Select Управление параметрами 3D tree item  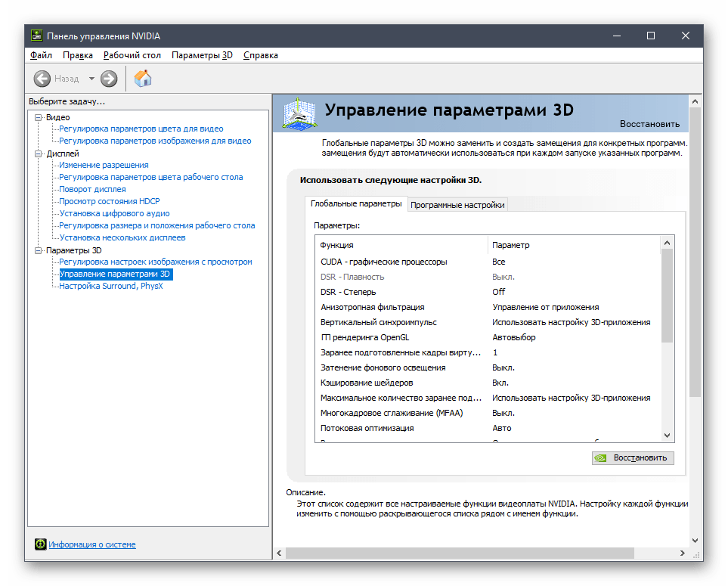(x=116, y=274)
